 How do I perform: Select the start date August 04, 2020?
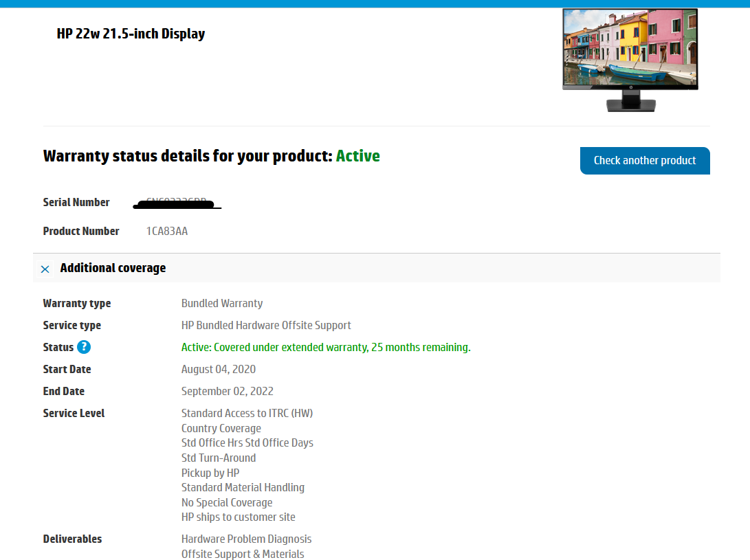coord(219,369)
